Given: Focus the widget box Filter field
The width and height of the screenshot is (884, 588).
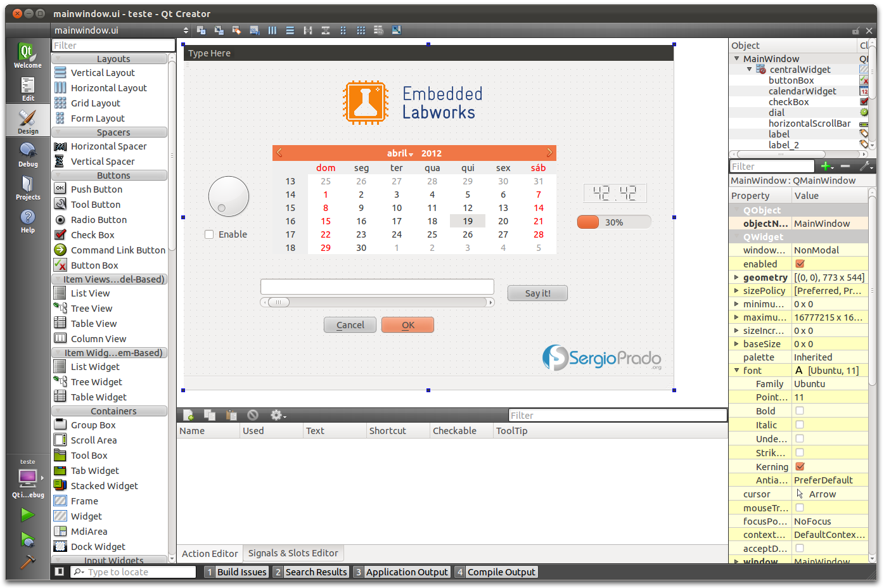Looking at the screenshot, I should (x=113, y=45).
